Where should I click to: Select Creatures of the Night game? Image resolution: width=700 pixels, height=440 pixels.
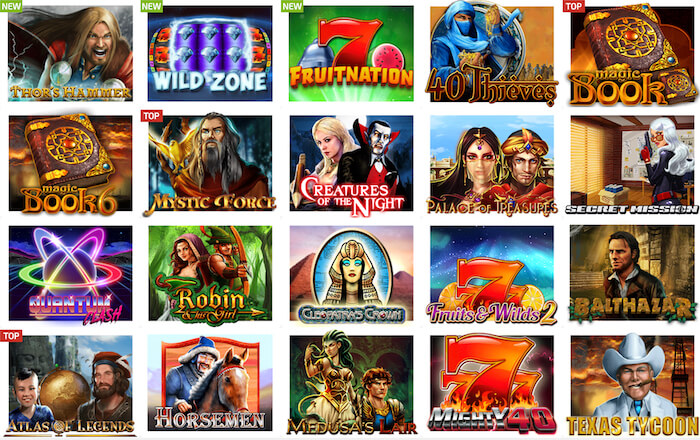coord(351,163)
